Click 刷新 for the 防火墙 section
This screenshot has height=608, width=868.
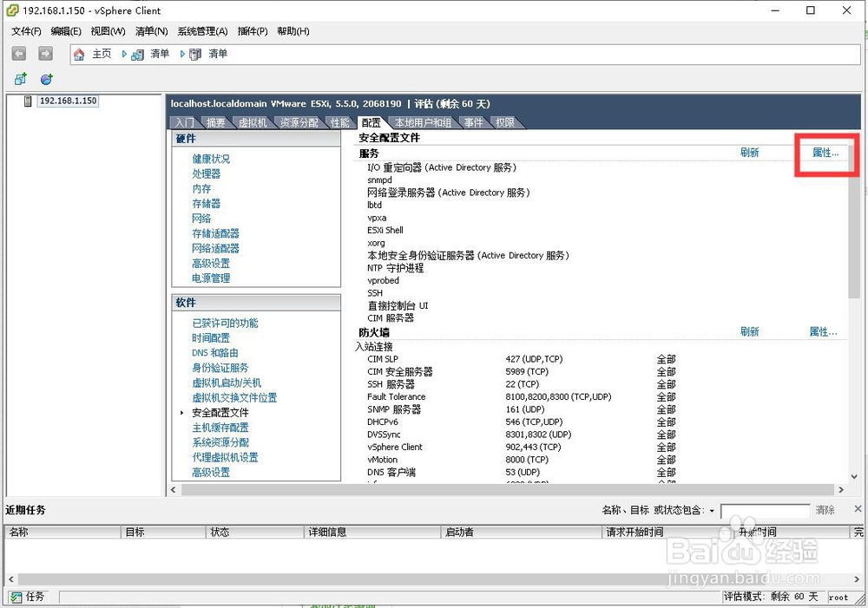tap(750, 332)
